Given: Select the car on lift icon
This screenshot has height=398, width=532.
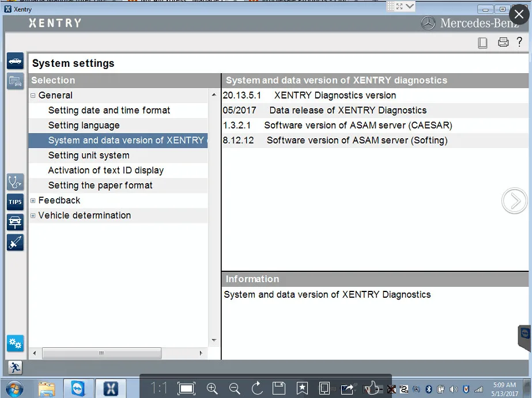Looking at the screenshot, I should [15, 222].
